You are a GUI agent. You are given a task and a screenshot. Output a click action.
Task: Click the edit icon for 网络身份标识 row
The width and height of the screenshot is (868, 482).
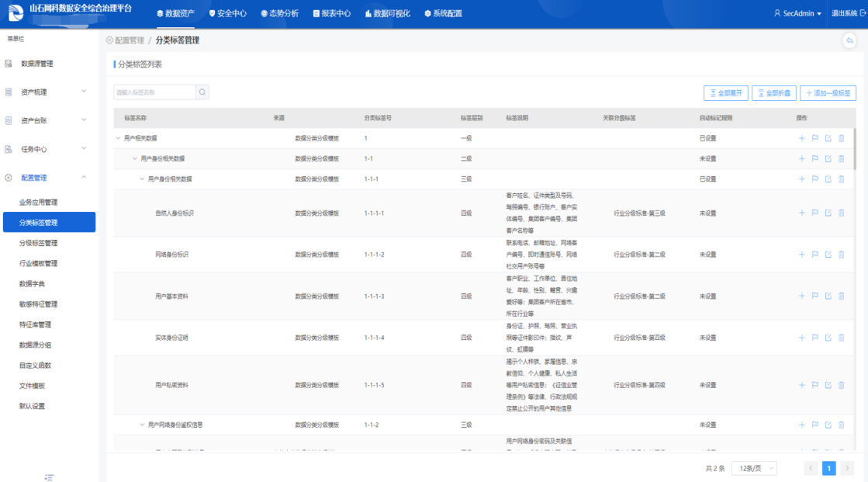pyautogui.click(x=828, y=255)
